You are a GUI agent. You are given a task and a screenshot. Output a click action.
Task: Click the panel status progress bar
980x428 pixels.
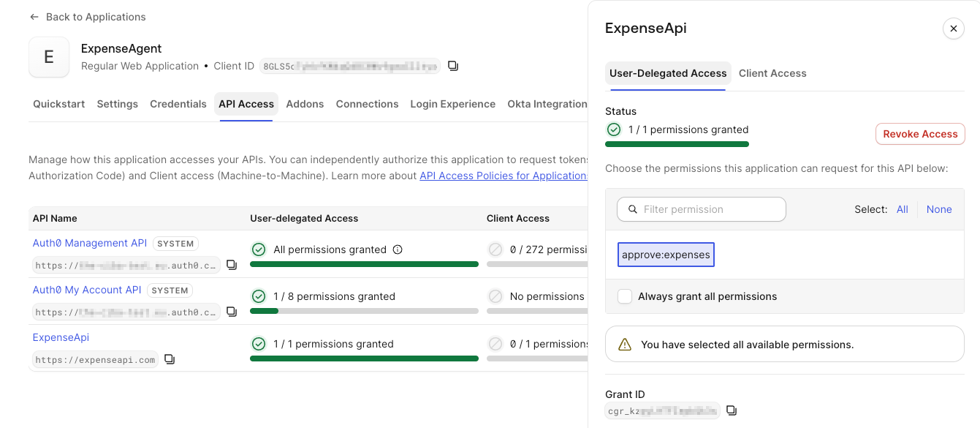pos(677,144)
